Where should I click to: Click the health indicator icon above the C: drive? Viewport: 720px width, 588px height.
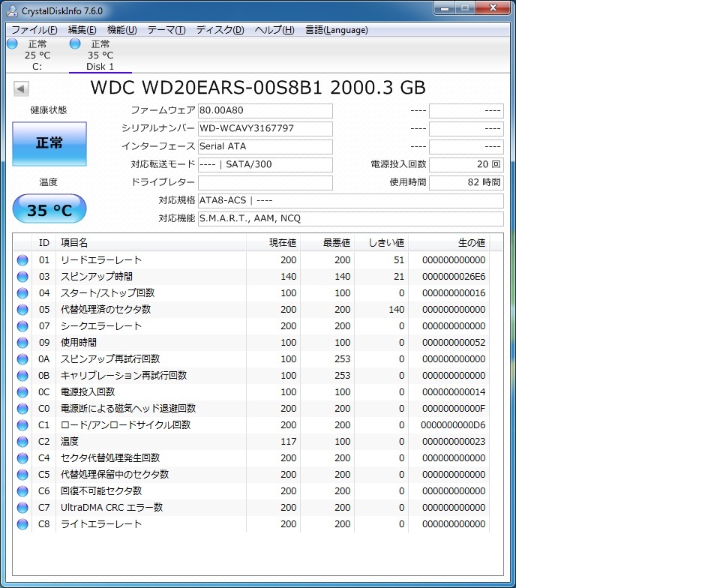[x=12, y=43]
